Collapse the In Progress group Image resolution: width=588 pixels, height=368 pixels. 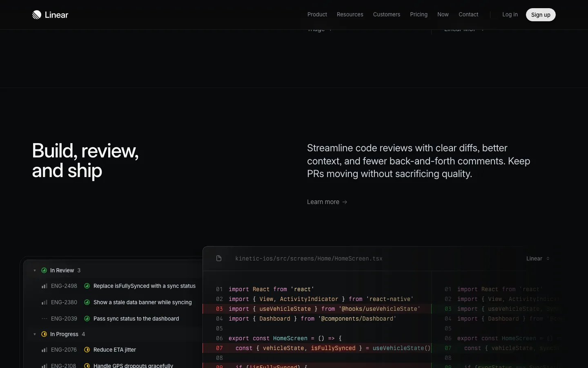pos(35,334)
